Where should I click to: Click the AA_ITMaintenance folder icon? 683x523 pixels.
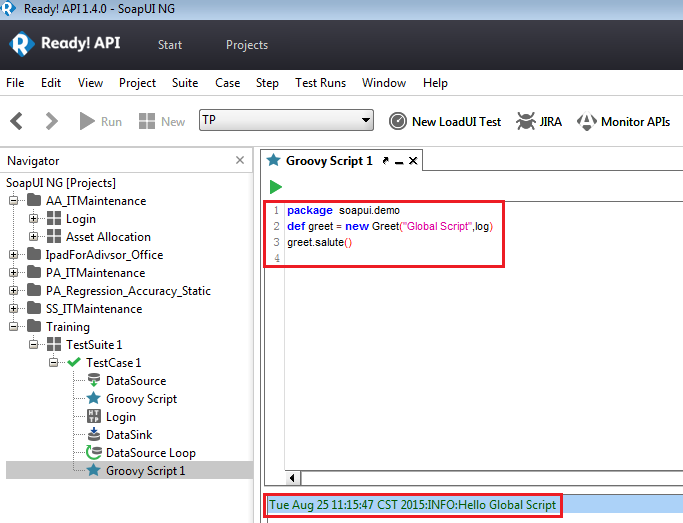coord(34,200)
